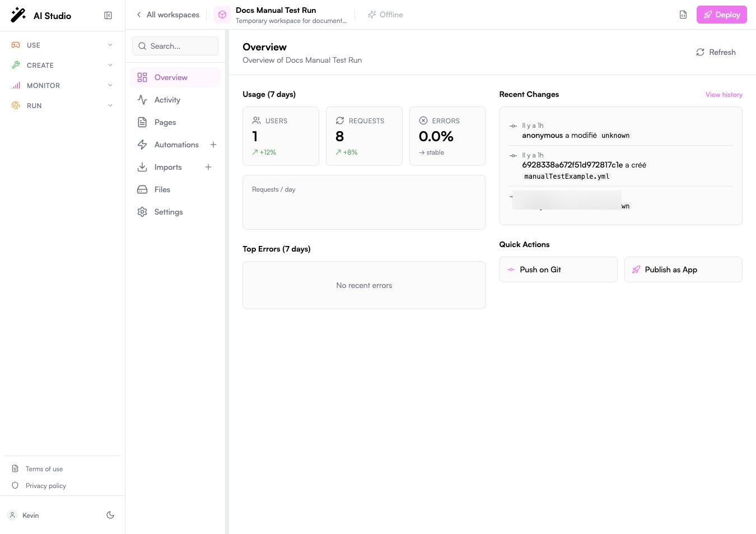Viewport: 756px width, 534px height.
Task: Click the Pages document icon
Action: [142, 122]
